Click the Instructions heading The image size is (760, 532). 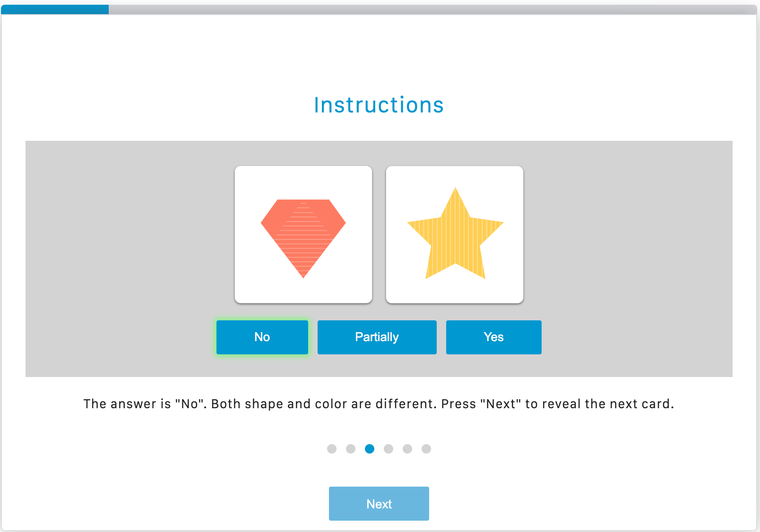[379, 105]
